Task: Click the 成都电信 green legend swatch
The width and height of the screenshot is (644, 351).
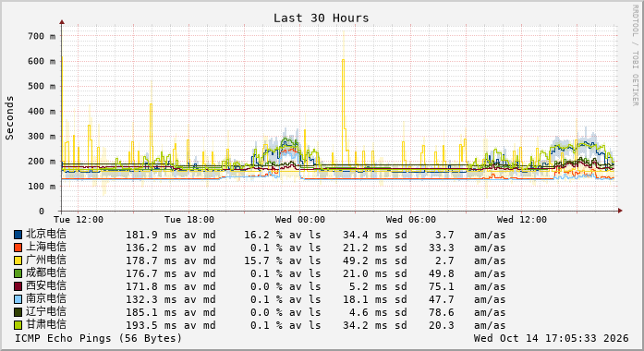Action: (18, 273)
